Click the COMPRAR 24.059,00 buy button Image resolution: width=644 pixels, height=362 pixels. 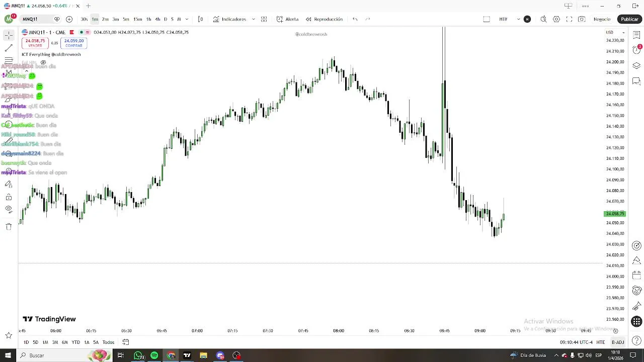coord(74,43)
